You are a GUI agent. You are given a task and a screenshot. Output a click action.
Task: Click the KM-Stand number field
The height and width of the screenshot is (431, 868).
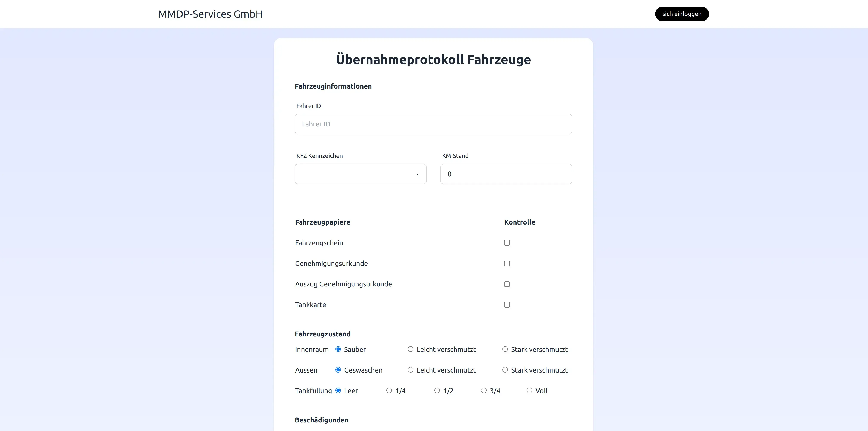tap(506, 174)
